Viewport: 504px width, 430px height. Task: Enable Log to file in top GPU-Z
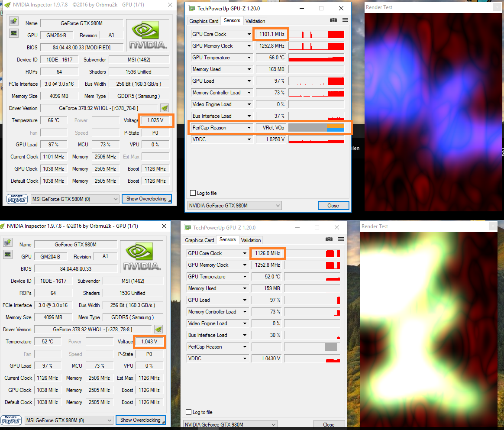coord(193,193)
